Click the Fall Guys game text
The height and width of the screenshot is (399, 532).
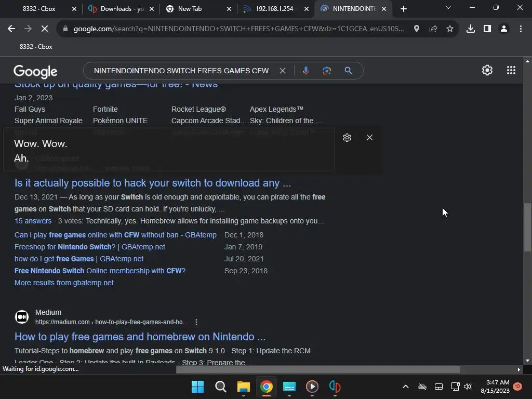(30, 109)
